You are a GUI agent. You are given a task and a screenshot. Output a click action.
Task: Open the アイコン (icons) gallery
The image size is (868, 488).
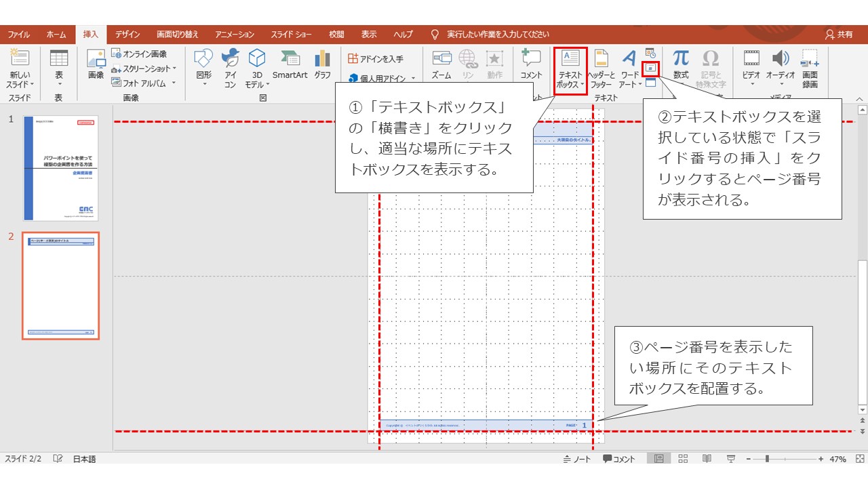[231, 69]
